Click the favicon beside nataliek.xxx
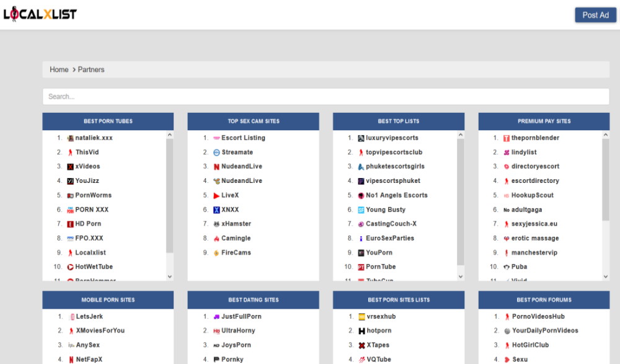The width and height of the screenshot is (620, 364). click(x=71, y=138)
